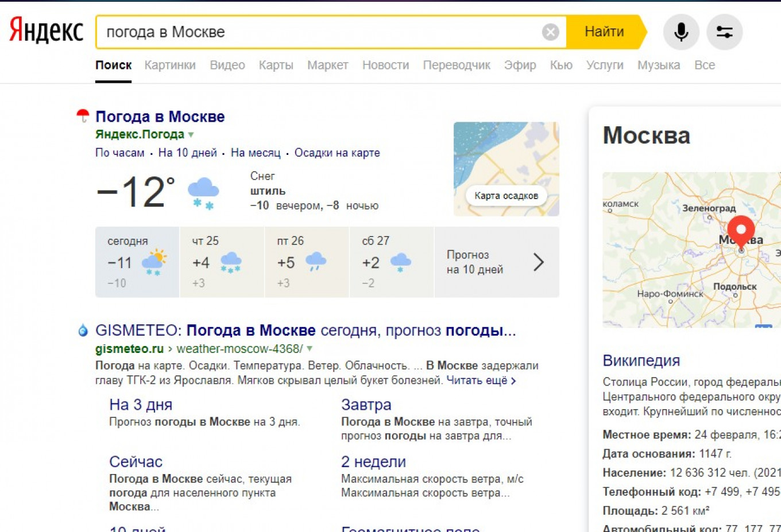781x532 pixels.
Task: Click the rain cloud icon in пт 26 card
Action: (315, 262)
